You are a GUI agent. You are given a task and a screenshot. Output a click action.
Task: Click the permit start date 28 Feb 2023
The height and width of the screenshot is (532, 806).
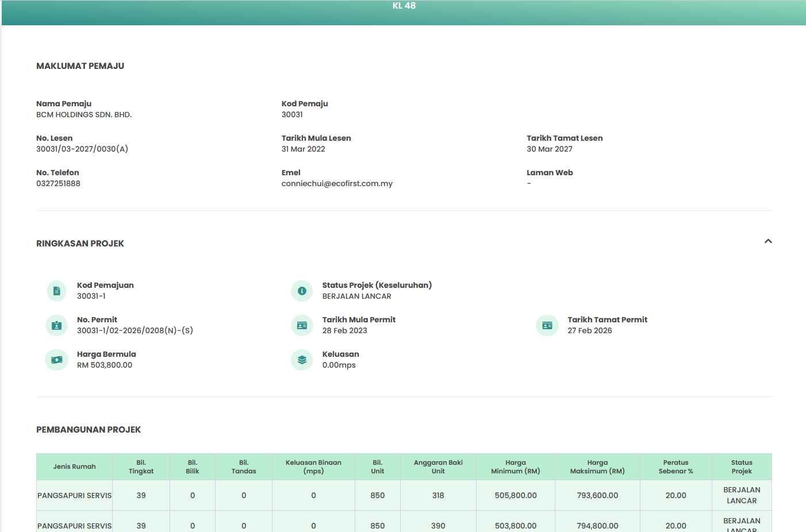point(345,331)
